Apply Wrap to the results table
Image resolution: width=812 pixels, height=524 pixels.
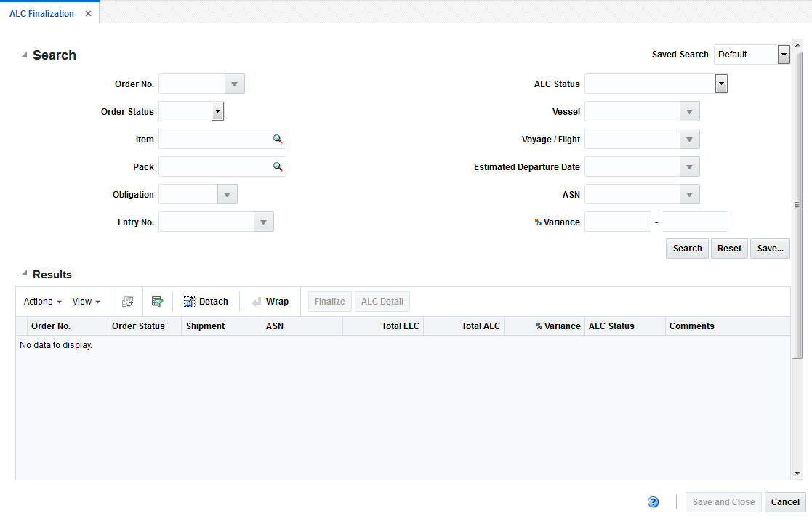(x=270, y=301)
